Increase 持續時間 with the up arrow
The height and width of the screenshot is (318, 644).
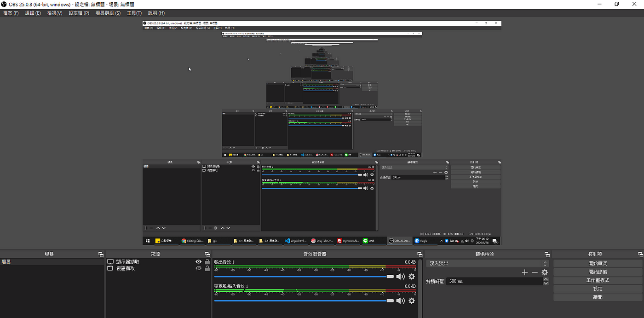coord(546,279)
